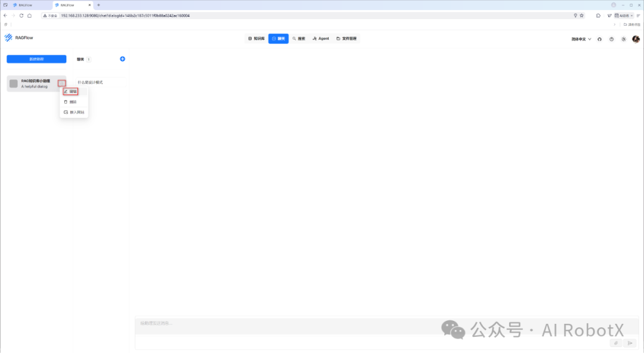Choose 嵌入网站 embed into website
Image resolution: width=644 pixels, height=356 pixels.
tap(75, 112)
